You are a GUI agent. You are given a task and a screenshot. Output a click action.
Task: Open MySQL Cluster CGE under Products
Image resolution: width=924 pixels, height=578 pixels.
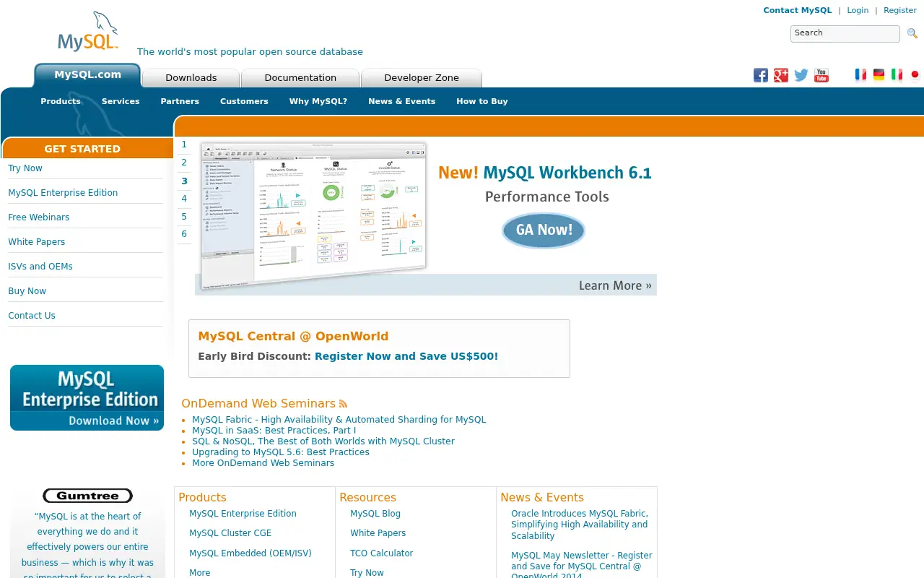230,533
